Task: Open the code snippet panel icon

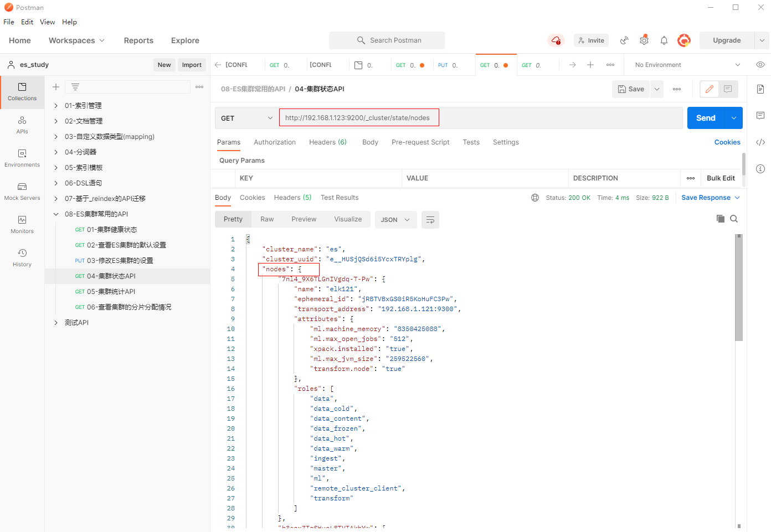Action: click(x=760, y=142)
